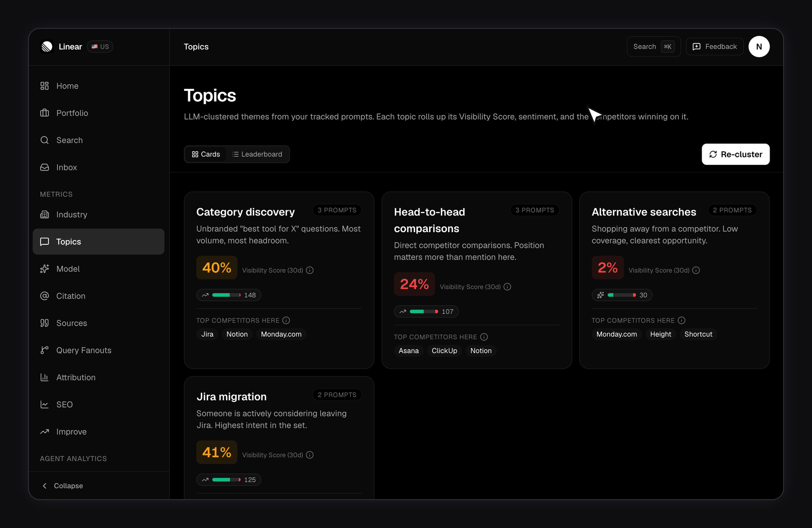Open Home from the sidebar

click(98, 86)
